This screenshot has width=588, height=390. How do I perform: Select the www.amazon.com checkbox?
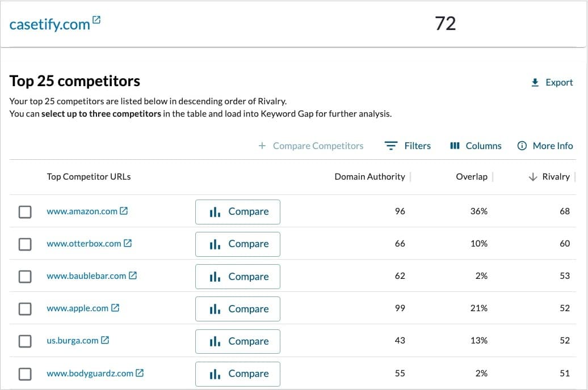pos(25,212)
